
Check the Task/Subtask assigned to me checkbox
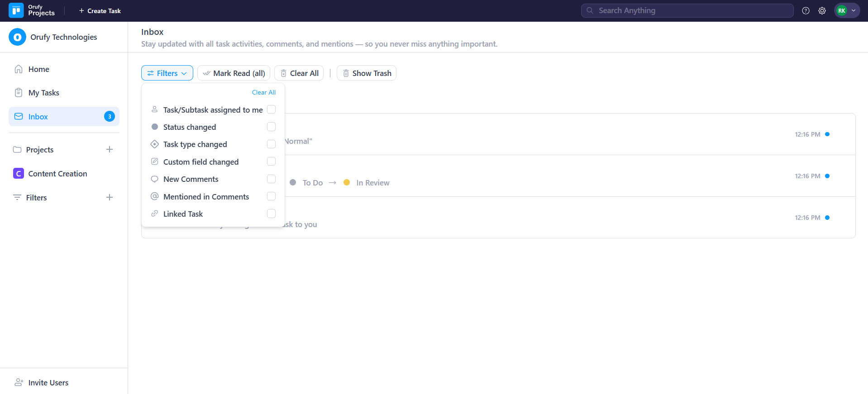point(271,109)
